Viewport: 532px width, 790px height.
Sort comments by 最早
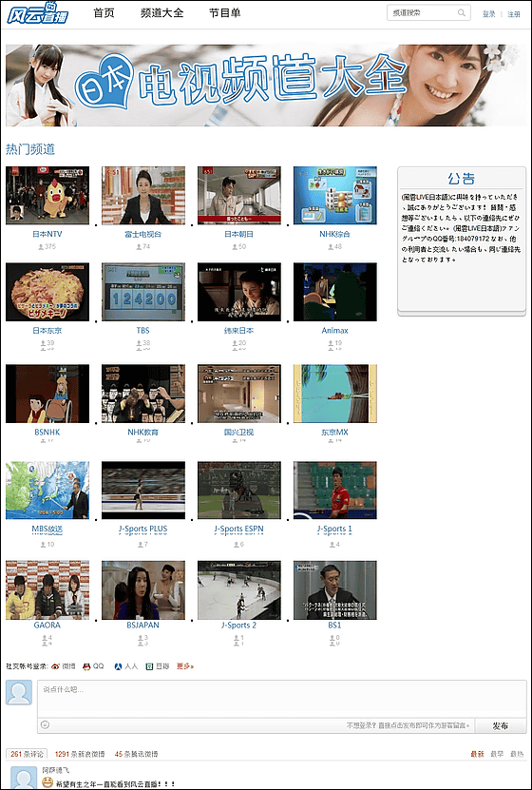coord(497,754)
